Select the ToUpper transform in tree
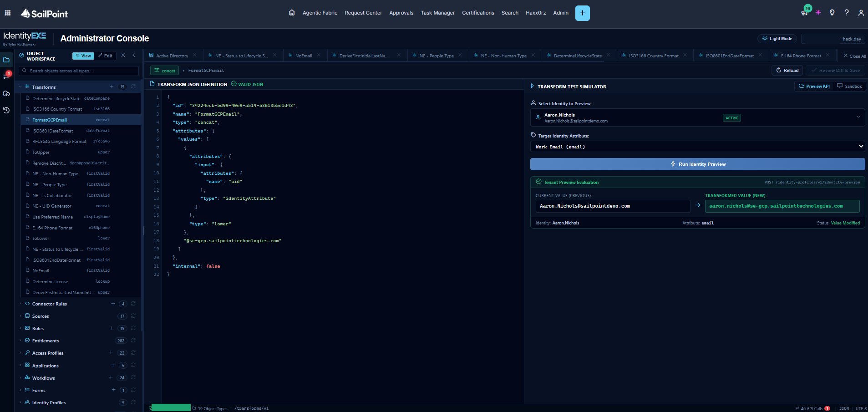 click(41, 152)
